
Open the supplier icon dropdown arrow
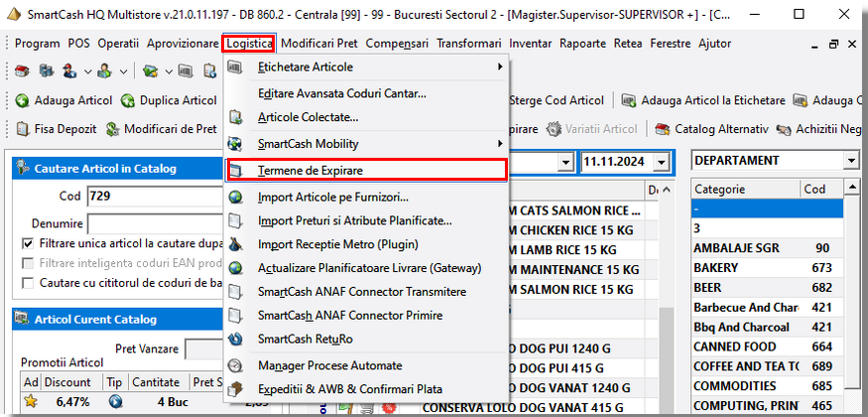pyautogui.click(x=88, y=71)
